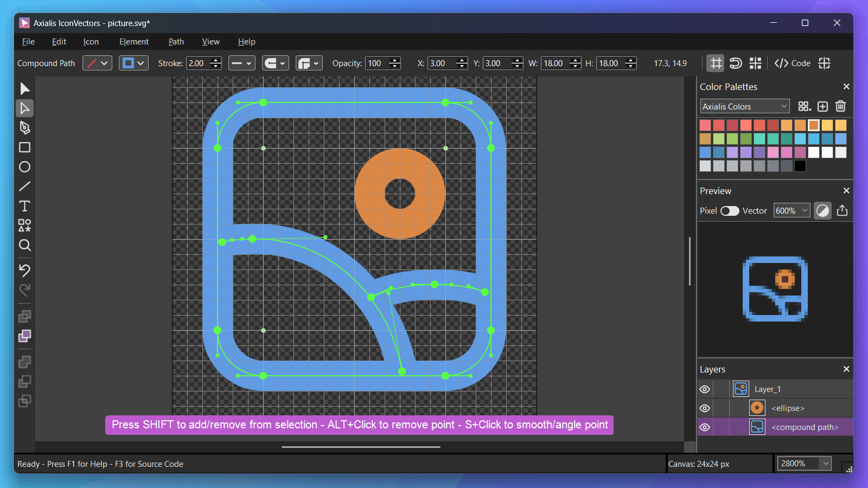This screenshot has height=488, width=868.
Task: Toggle the preview contrast background button
Action: point(822,210)
